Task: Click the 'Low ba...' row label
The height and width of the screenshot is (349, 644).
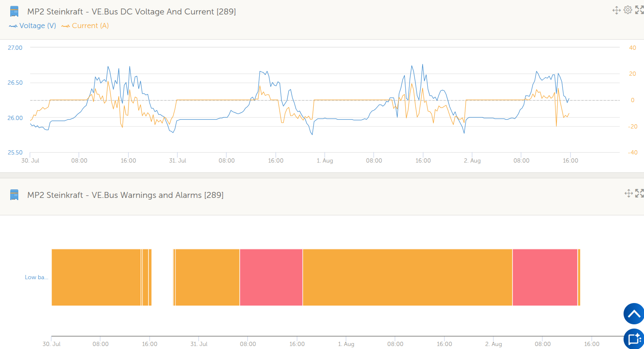Action: coord(36,277)
